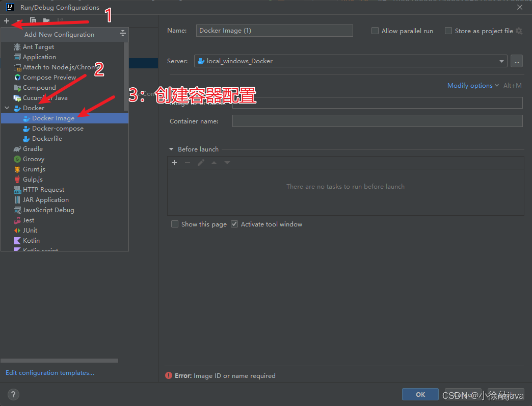This screenshot has height=406, width=532.
Task: Click the Save to folder toolbar icon
Action: click(x=46, y=21)
